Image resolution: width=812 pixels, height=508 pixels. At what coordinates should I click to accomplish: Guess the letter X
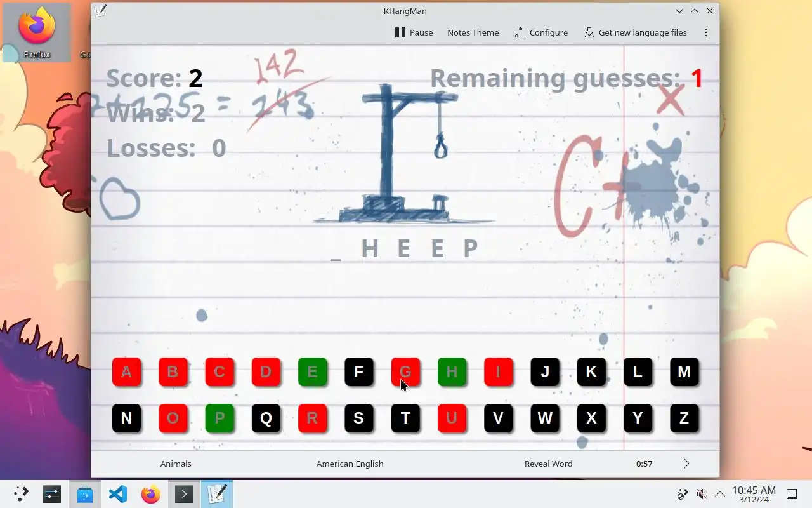coord(591,418)
